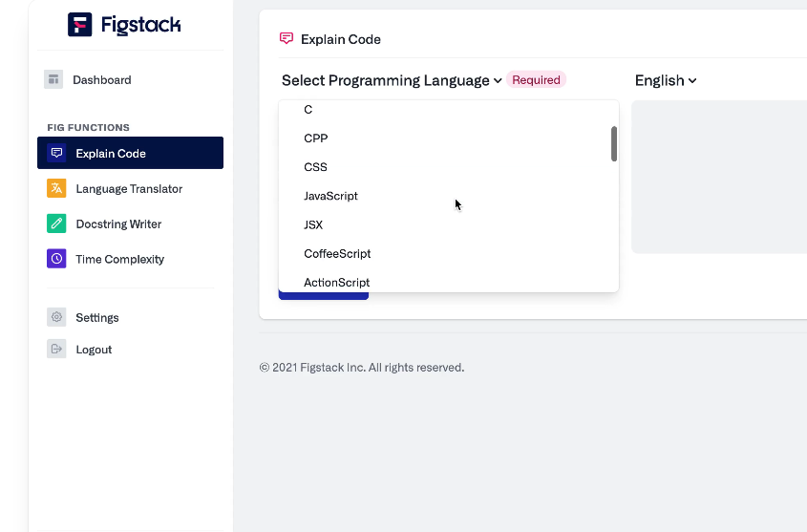Choose JavaScript from the language list
Screen dimensions: 807x532
pyautogui.click(x=330, y=196)
